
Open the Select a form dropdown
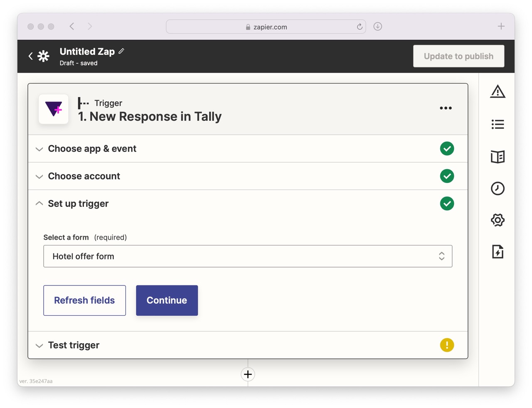[x=248, y=256]
